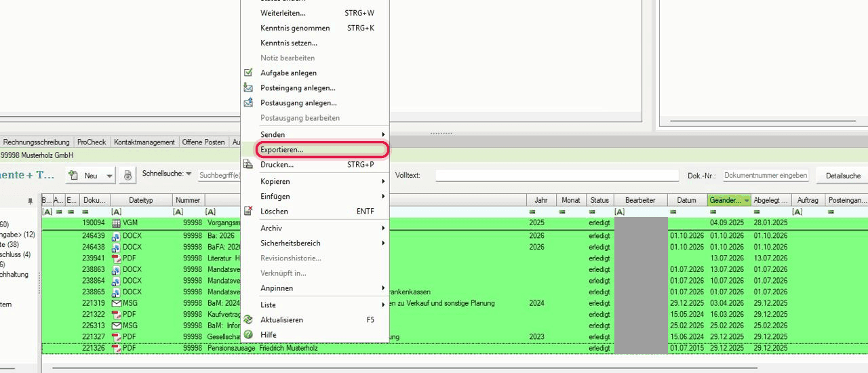Switch to the ProCheck tab

(x=92, y=142)
